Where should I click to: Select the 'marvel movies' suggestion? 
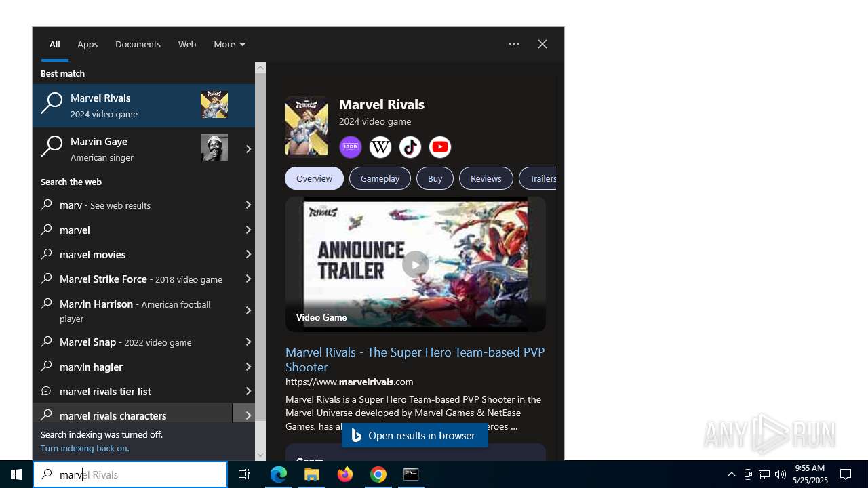132,254
